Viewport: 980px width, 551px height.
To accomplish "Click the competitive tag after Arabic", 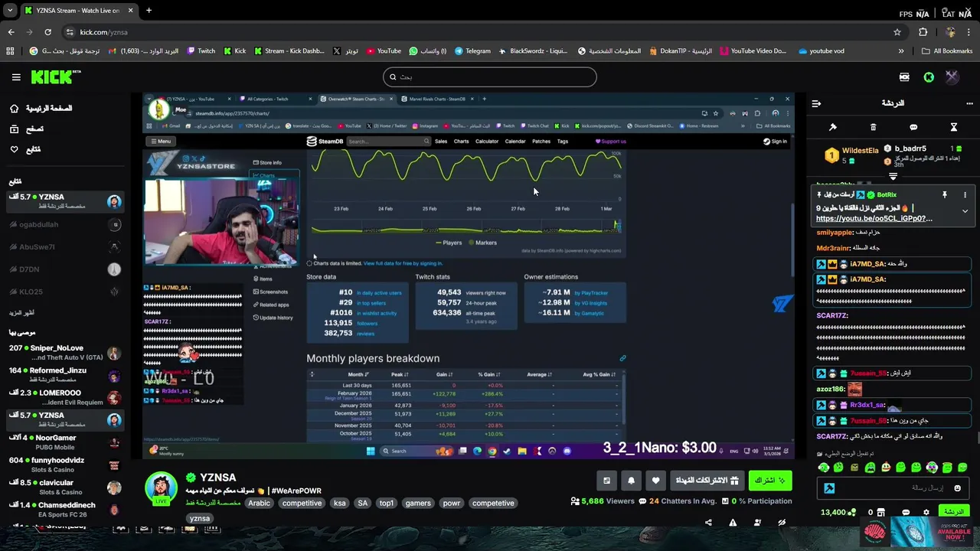I will click(x=302, y=503).
